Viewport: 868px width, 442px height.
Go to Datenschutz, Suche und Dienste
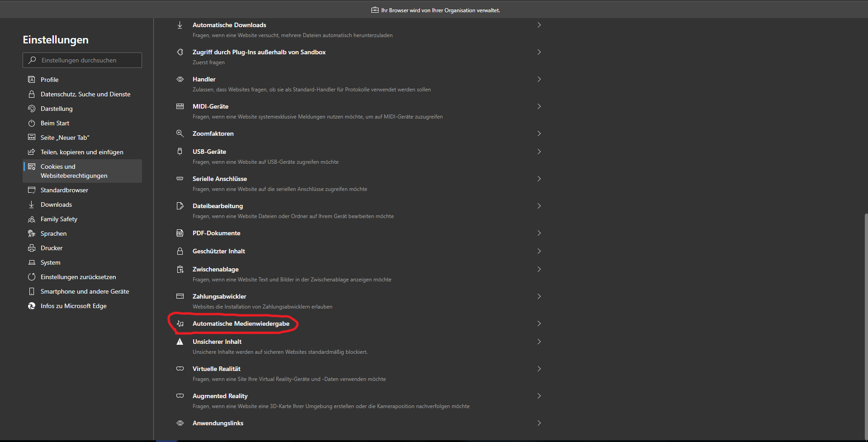tap(85, 94)
